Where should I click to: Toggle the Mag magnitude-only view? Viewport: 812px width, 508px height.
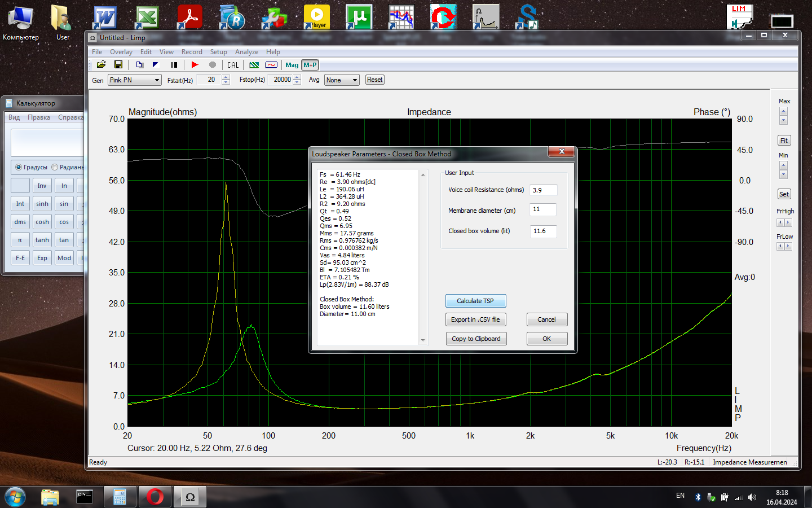[292, 65]
